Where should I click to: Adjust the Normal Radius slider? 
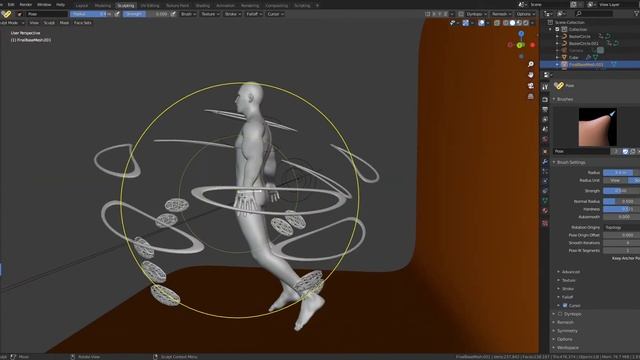click(621, 201)
